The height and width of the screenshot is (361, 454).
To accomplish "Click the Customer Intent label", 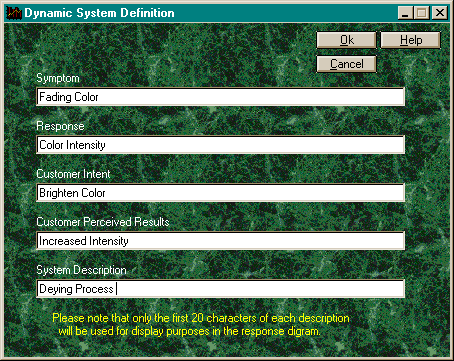I will point(73,174).
